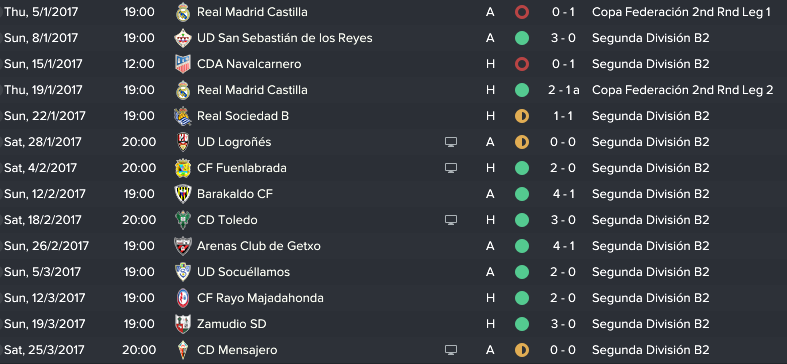Click the UD Socuéllamos club crest

183,272
